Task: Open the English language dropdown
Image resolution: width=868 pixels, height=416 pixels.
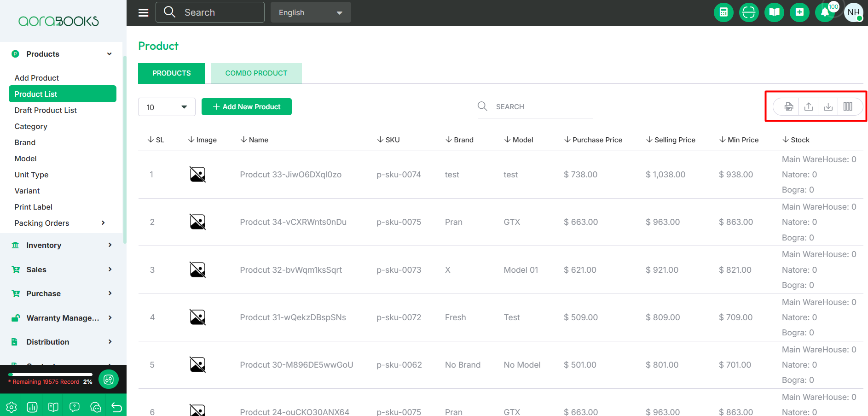Action: pos(311,12)
